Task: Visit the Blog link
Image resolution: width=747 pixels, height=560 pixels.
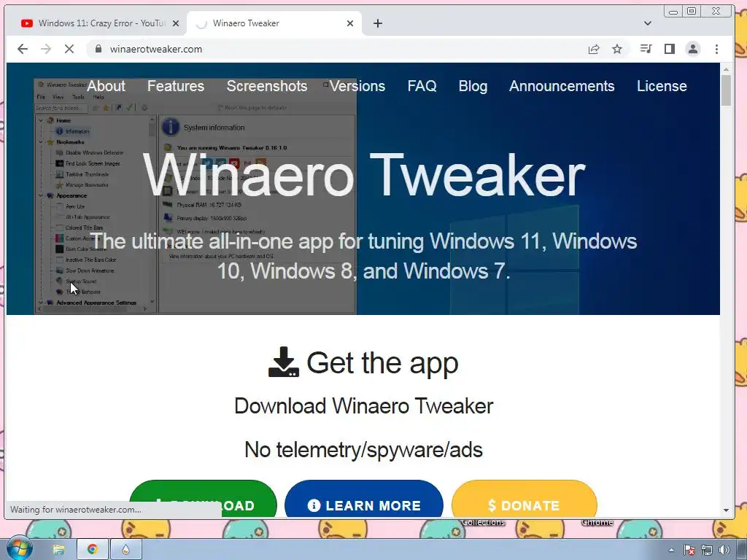Action: (473, 86)
